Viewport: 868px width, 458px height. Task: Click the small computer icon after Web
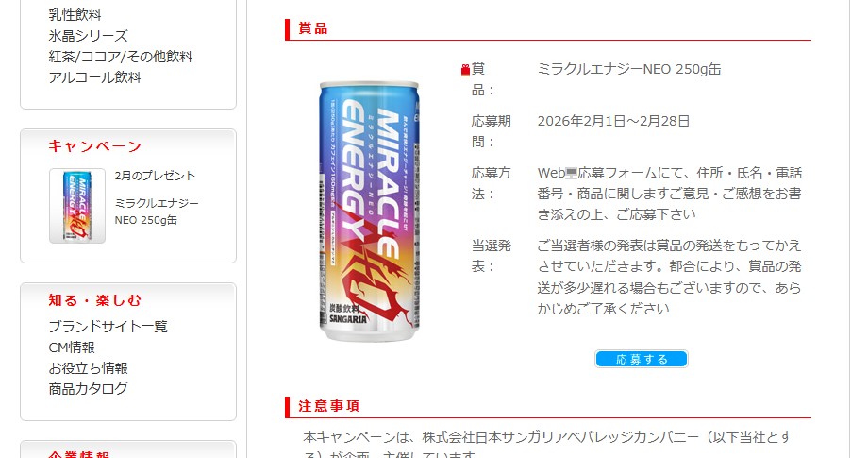pos(572,174)
